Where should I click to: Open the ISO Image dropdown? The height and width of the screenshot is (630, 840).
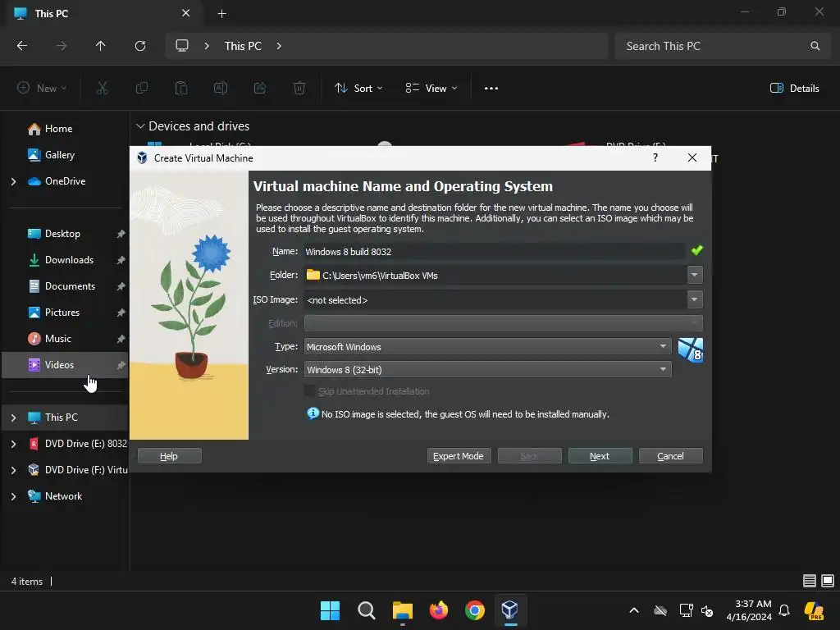[694, 299]
